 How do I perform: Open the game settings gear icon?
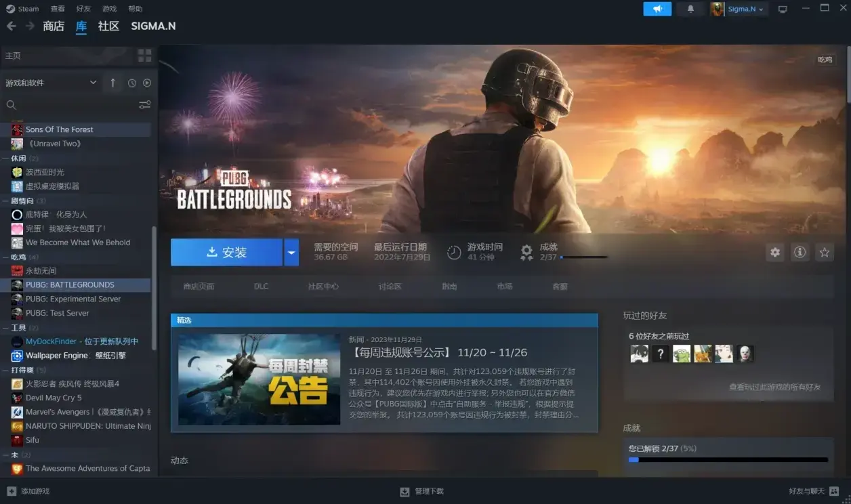775,252
